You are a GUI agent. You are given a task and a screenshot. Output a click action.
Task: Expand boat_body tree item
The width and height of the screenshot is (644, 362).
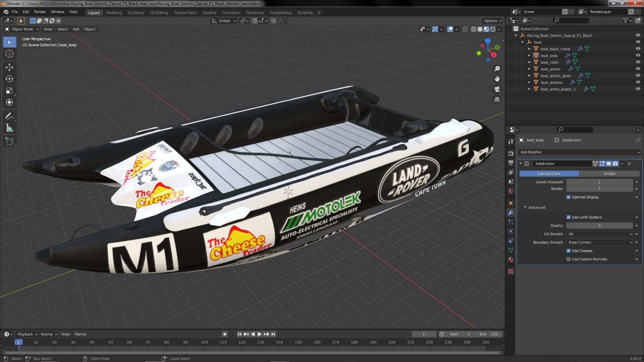pos(529,56)
